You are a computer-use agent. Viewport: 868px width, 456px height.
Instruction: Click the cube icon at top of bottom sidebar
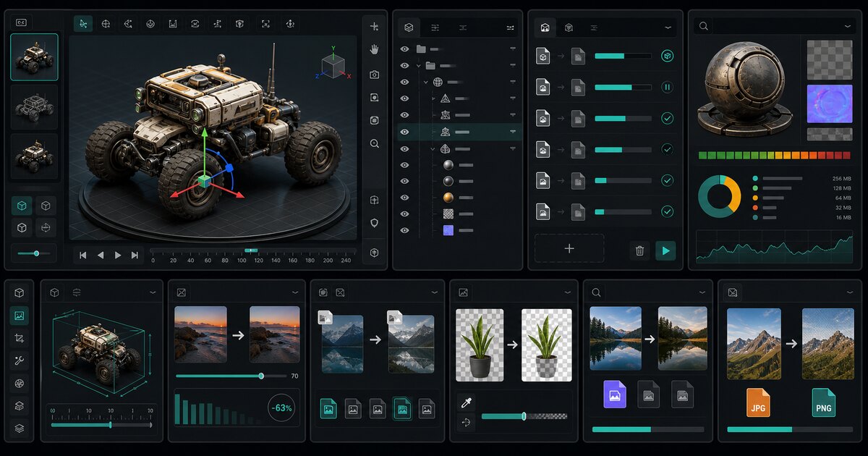tap(20, 292)
